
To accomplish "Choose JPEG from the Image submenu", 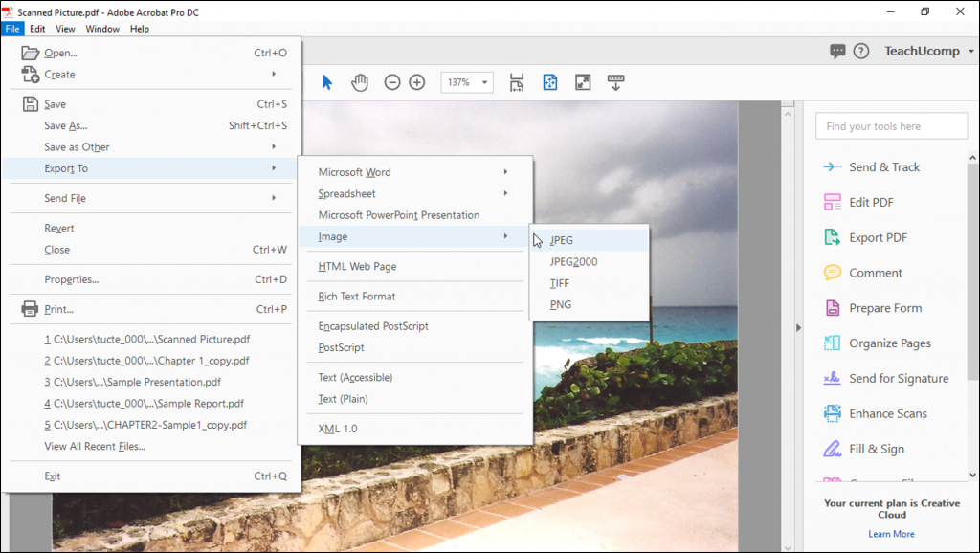I will pyautogui.click(x=562, y=240).
